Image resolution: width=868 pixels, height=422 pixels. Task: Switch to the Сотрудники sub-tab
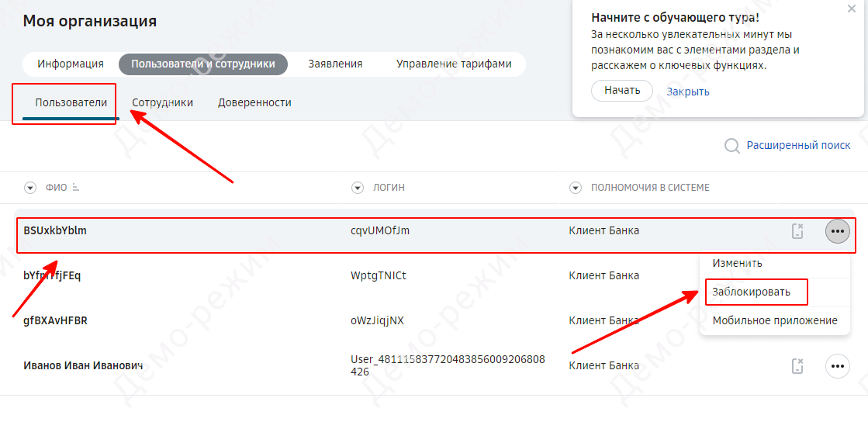coord(162,102)
